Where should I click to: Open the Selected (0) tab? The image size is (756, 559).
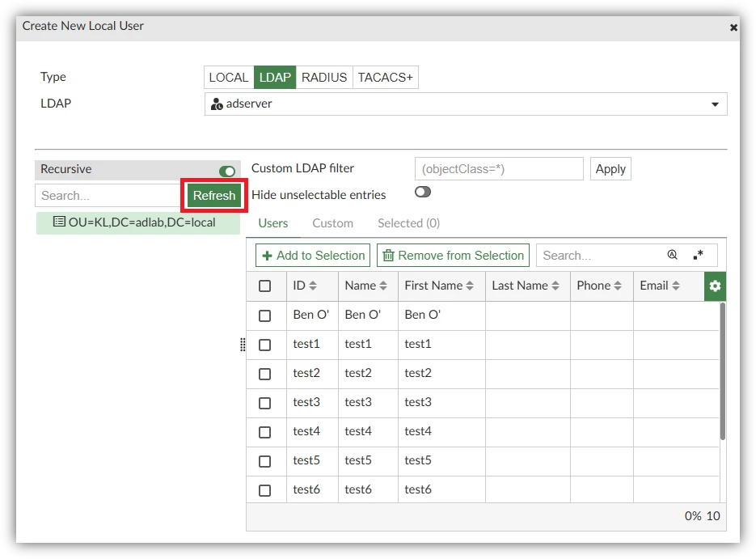[408, 223]
